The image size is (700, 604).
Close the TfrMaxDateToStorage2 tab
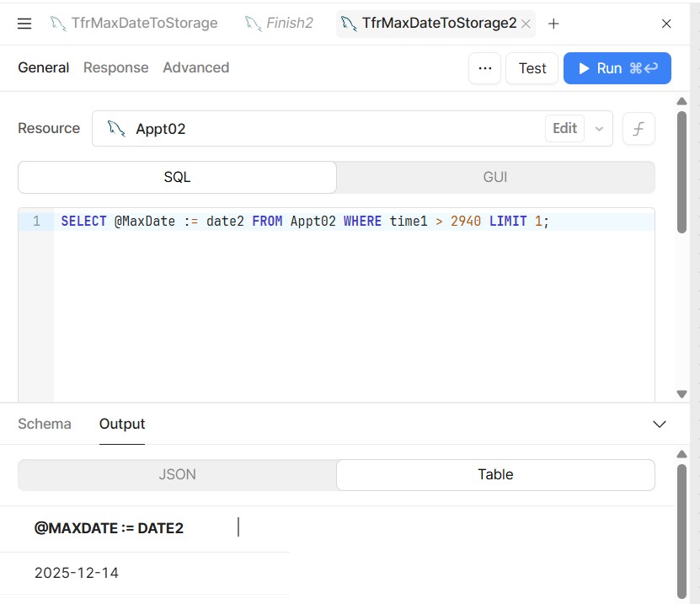[x=526, y=24]
